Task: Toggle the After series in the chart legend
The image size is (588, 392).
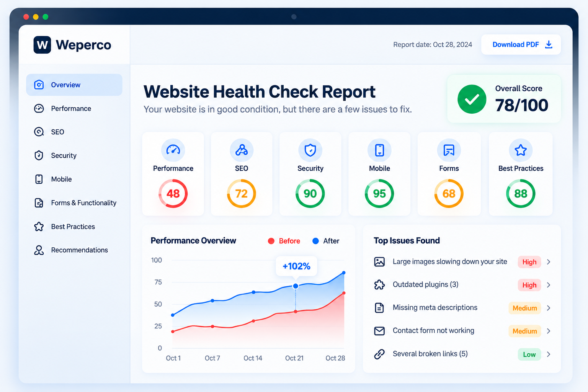Action: tap(326, 241)
